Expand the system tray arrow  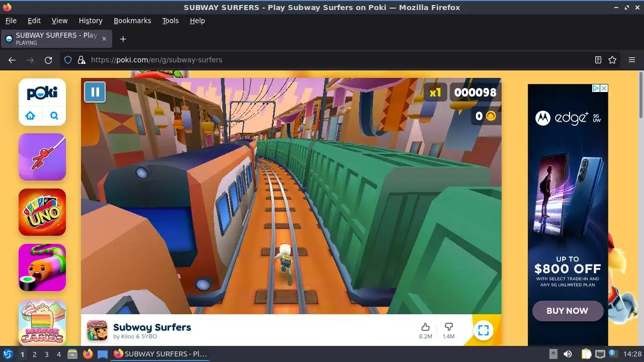click(553, 354)
